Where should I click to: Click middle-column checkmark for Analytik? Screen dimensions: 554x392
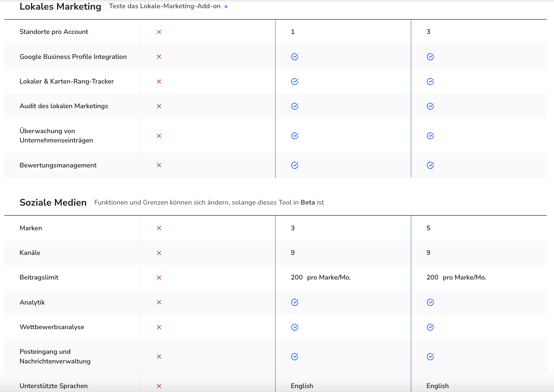click(295, 303)
